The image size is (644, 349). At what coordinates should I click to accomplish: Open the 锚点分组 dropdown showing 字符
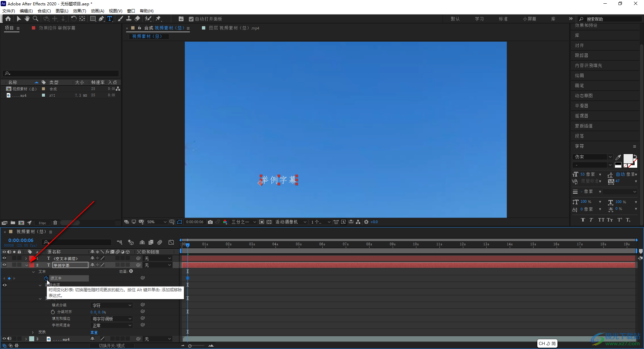112,305
